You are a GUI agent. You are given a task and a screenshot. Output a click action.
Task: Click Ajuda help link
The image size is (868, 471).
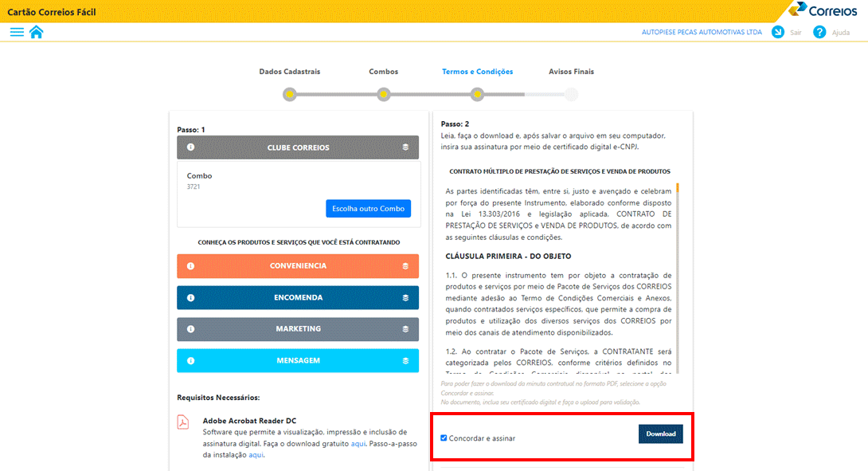point(841,33)
